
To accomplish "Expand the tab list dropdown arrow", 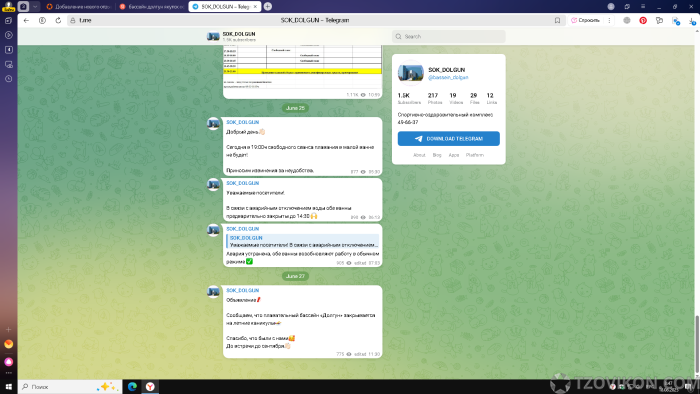I will 35,6.
